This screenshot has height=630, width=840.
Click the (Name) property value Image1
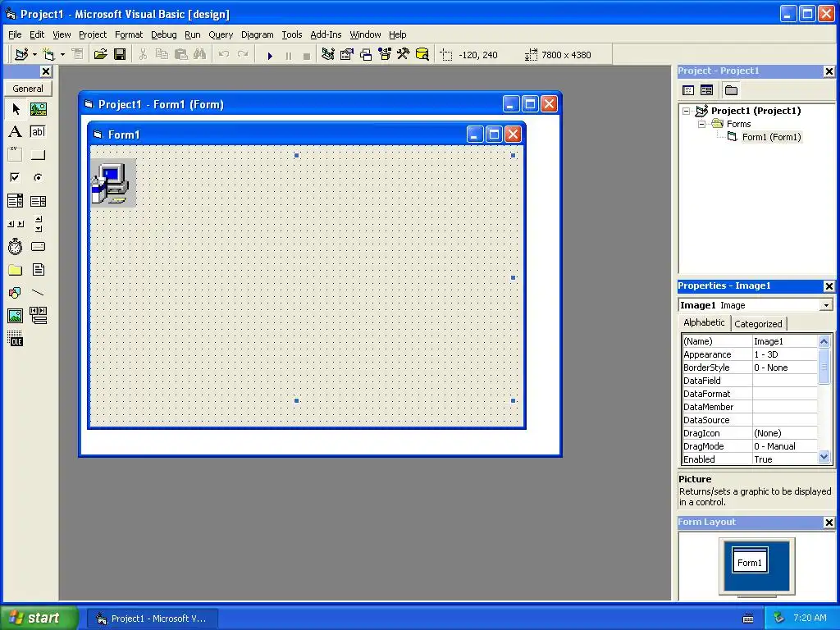[x=785, y=341]
